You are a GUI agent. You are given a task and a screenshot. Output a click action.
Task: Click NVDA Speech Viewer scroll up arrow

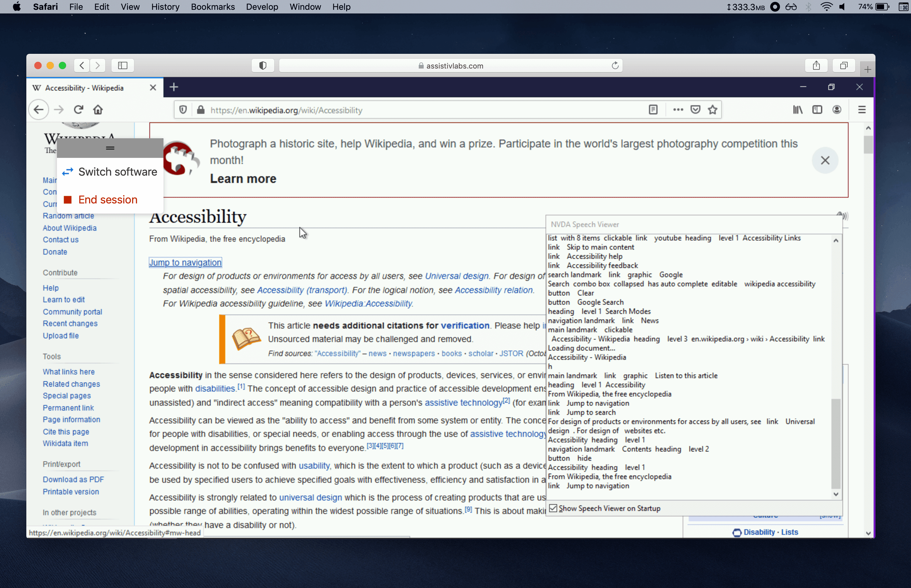(836, 240)
